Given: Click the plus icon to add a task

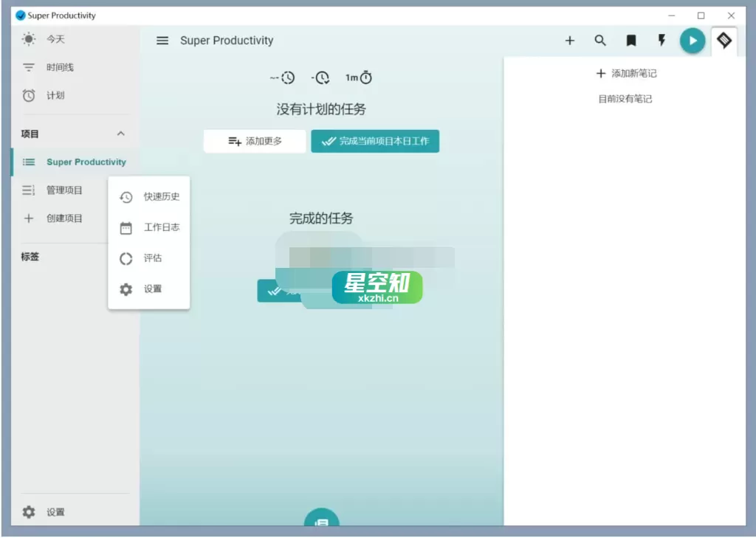Looking at the screenshot, I should 570,41.
